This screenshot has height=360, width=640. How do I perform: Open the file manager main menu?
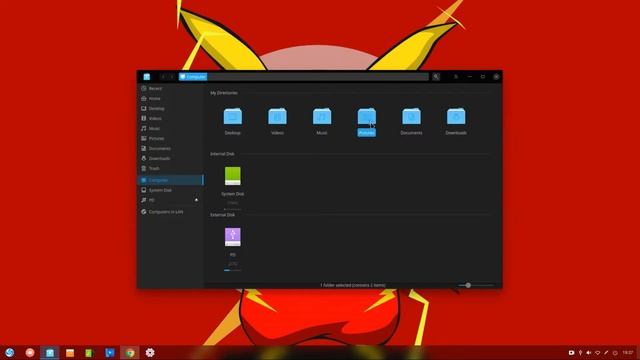point(456,77)
